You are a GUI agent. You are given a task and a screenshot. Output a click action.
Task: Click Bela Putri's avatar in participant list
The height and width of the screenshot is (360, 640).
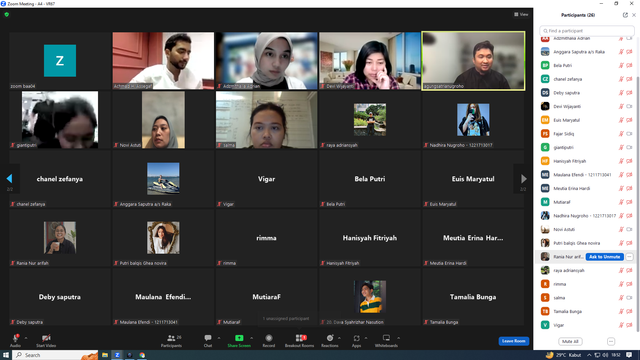coord(545,65)
